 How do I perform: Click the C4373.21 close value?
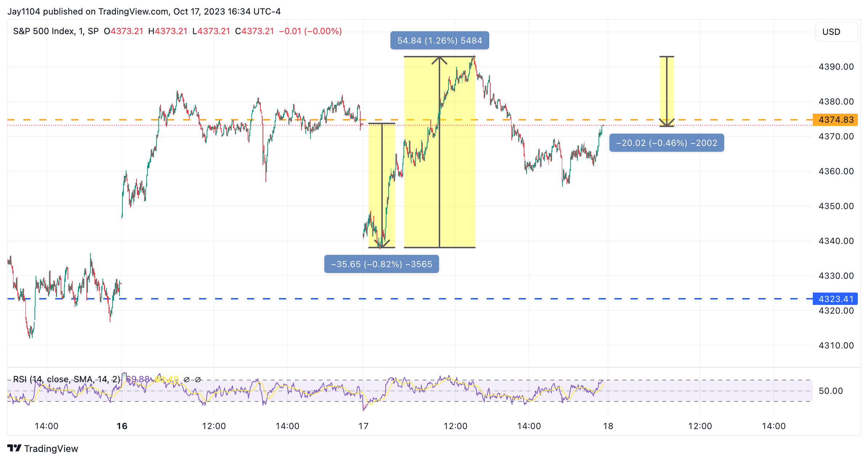point(255,31)
